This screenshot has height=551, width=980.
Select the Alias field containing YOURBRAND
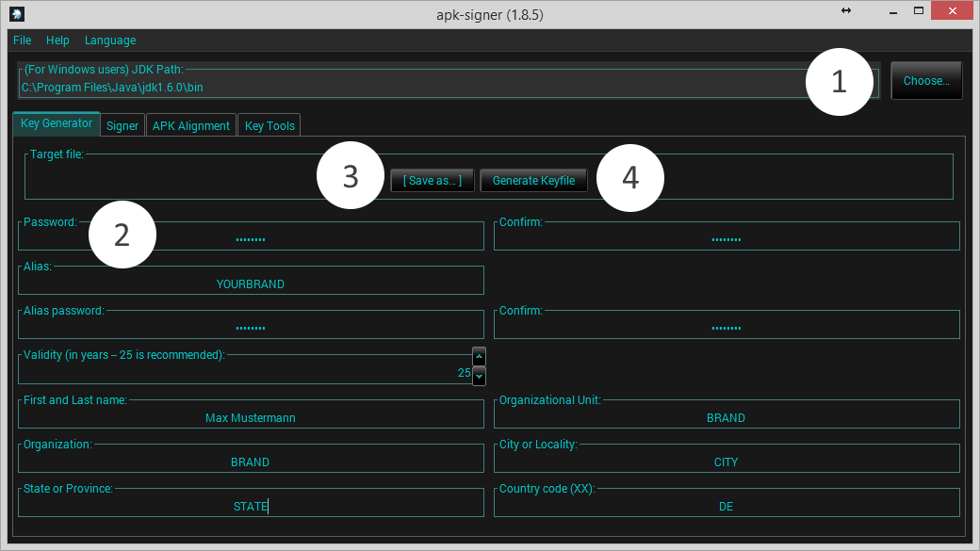pyautogui.click(x=251, y=280)
